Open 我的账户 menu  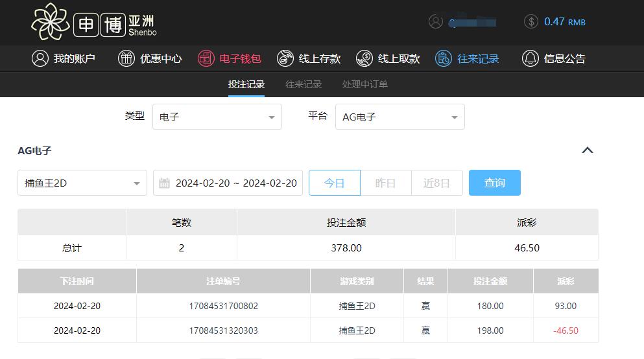pos(64,58)
